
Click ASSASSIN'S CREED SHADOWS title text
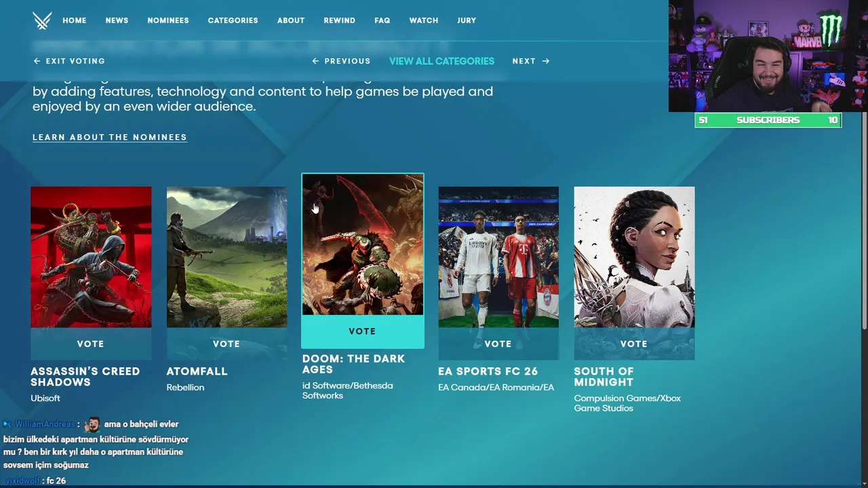pyautogui.click(x=85, y=377)
